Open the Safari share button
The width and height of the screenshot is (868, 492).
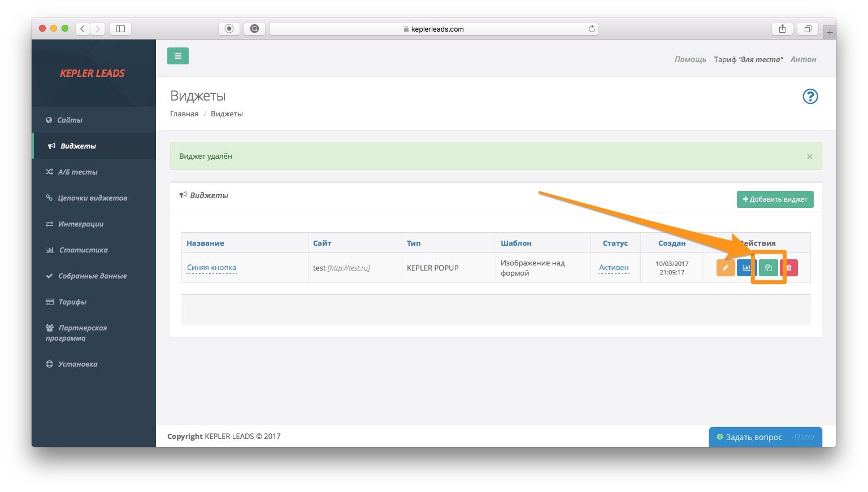(x=782, y=29)
